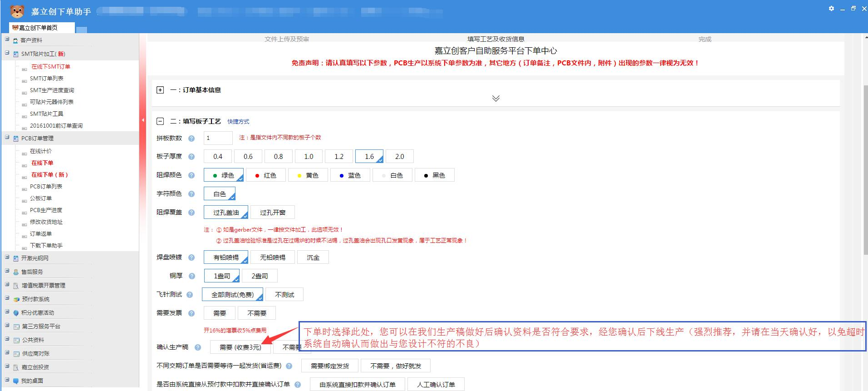Click help icon next to 焊盘喷镀

pos(191,257)
